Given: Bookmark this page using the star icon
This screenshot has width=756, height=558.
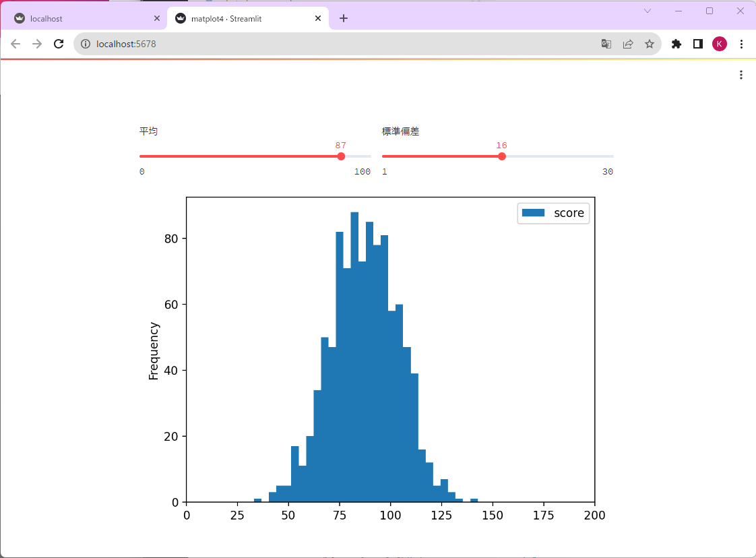Looking at the screenshot, I should (650, 43).
